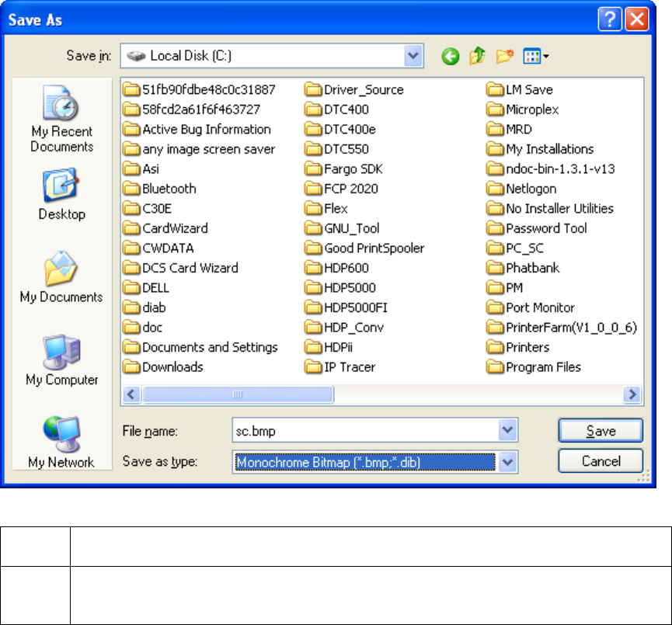672x625 pixels.
Task: Select the Good PrintSpooler folder
Action: pyautogui.click(x=364, y=248)
